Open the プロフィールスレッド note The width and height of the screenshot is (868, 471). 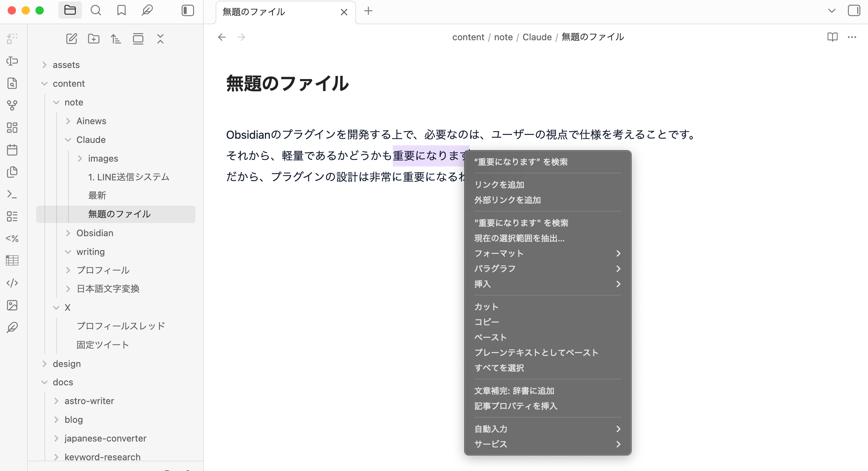click(x=121, y=326)
